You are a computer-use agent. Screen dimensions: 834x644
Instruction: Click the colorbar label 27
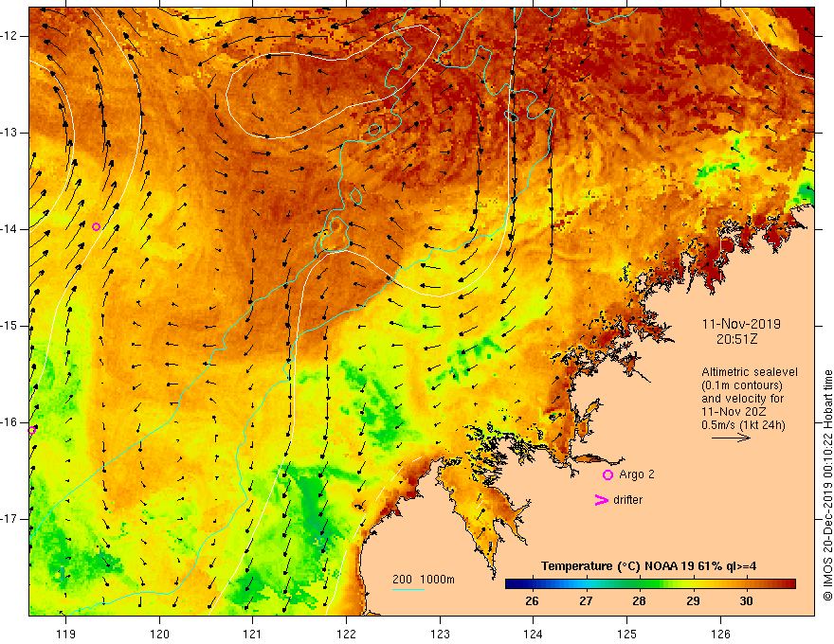point(586,601)
